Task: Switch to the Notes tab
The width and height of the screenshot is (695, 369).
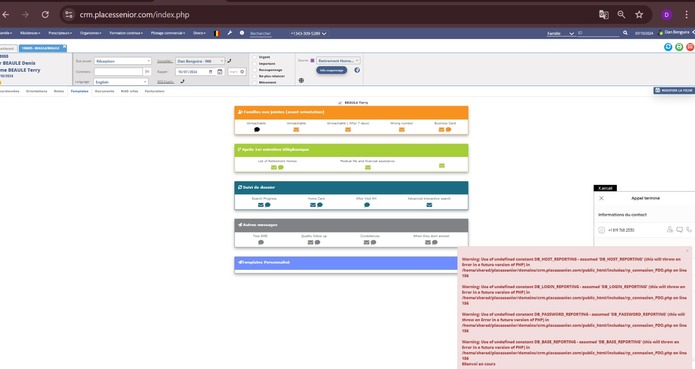Action: click(59, 91)
